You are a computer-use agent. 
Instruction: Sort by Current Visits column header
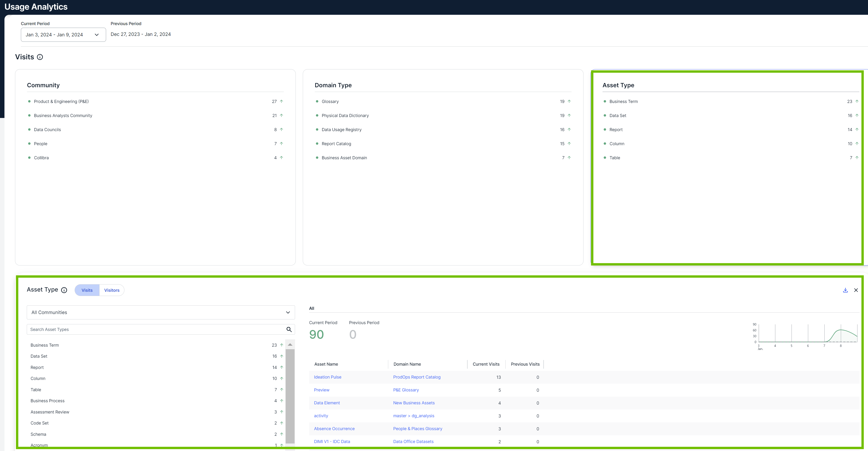[x=486, y=364]
